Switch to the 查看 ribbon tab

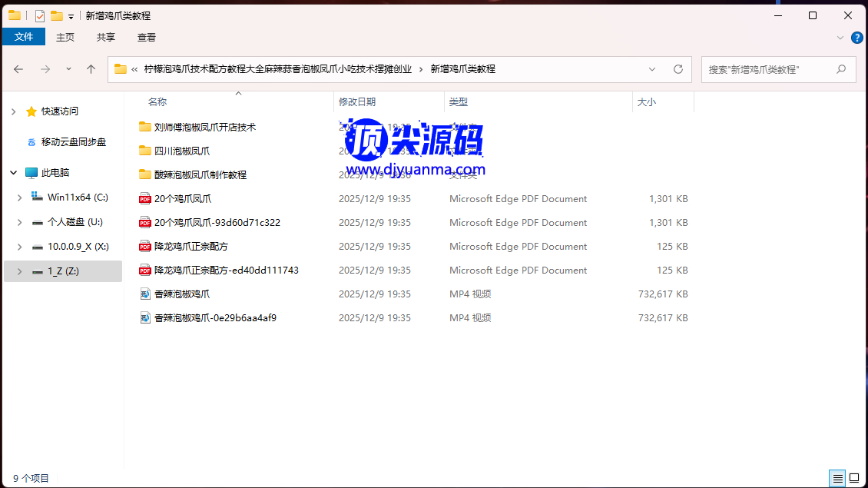[146, 37]
